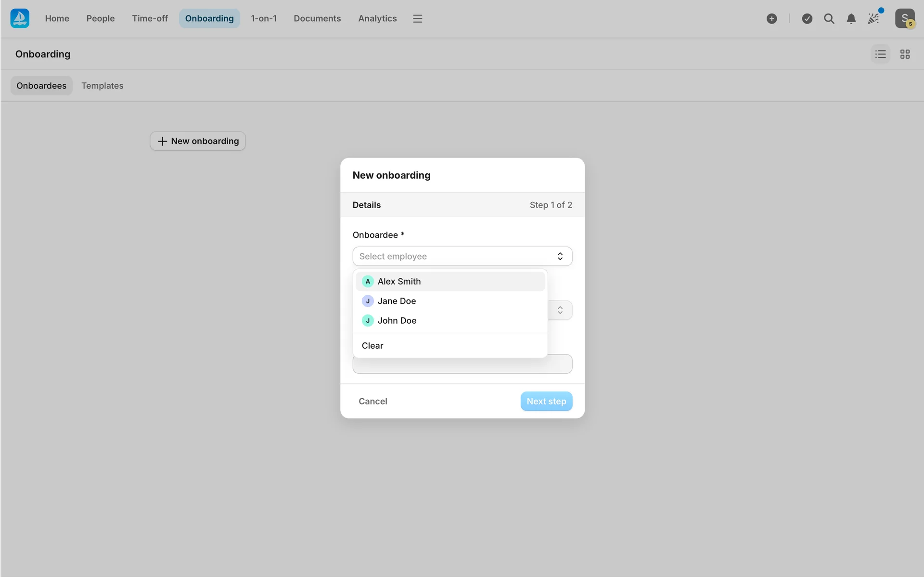Image resolution: width=924 pixels, height=578 pixels.
Task: Select Alex Smith from employee list
Action: point(399,281)
